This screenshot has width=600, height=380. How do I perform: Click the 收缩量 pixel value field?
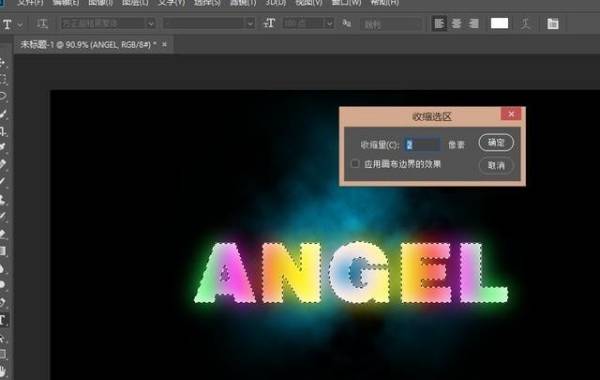click(422, 145)
